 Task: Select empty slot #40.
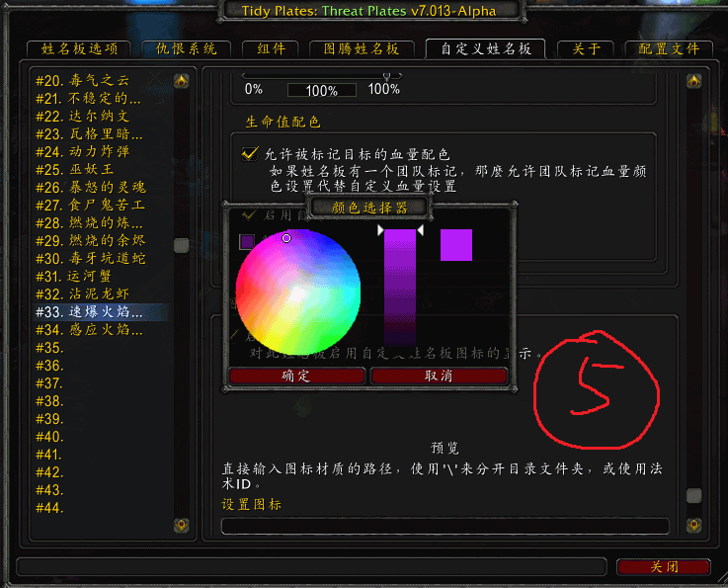click(100, 437)
